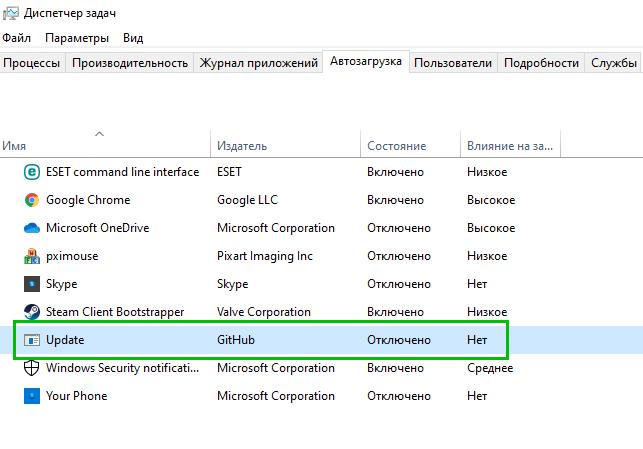643x449 pixels.
Task: Click the Valve Corporation publisher cell
Action: tap(264, 312)
